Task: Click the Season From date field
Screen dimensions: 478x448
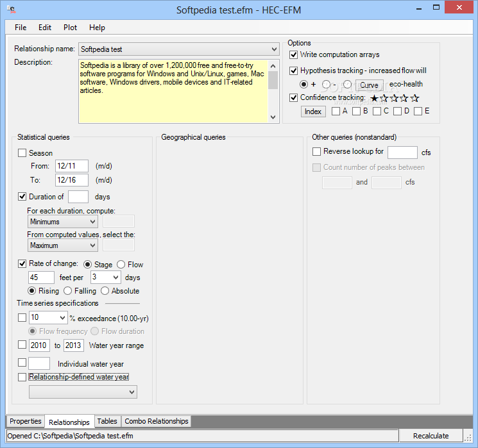Action: click(72, 166)
